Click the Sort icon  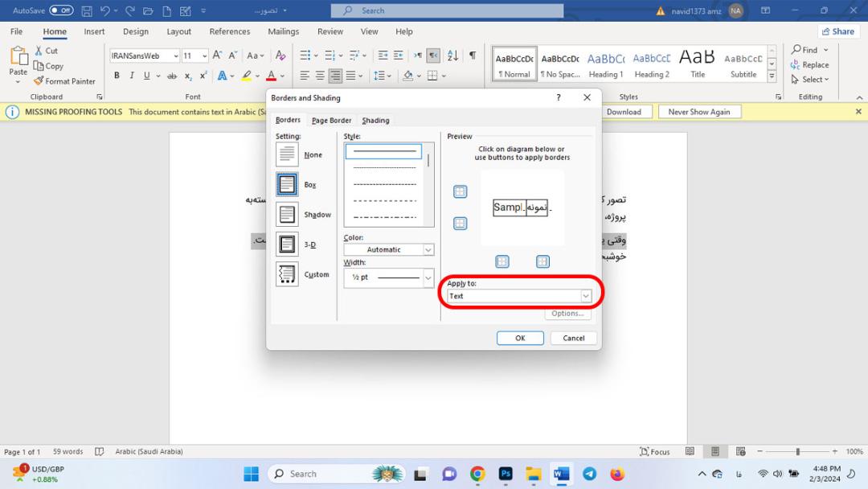[452, 55]
